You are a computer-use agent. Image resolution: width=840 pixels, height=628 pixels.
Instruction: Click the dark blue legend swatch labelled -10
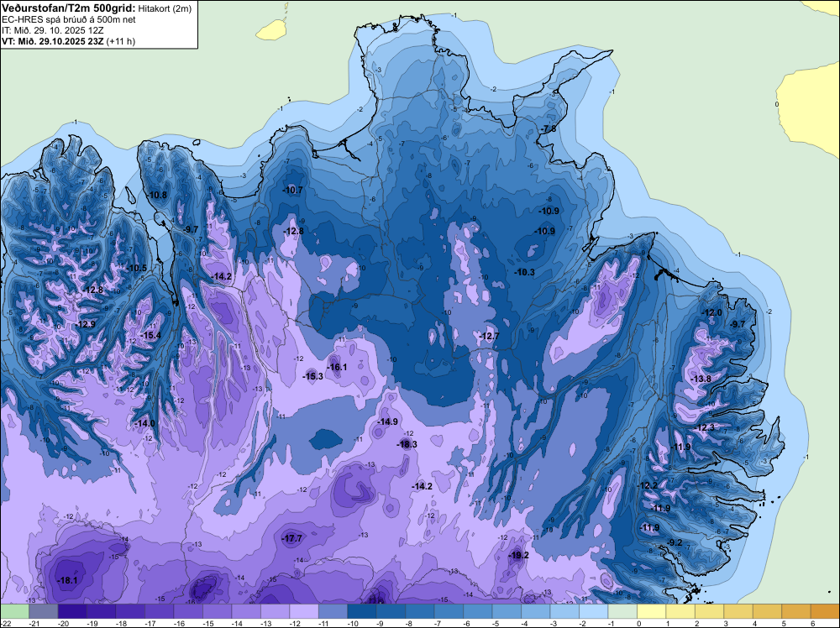[361, 611]
